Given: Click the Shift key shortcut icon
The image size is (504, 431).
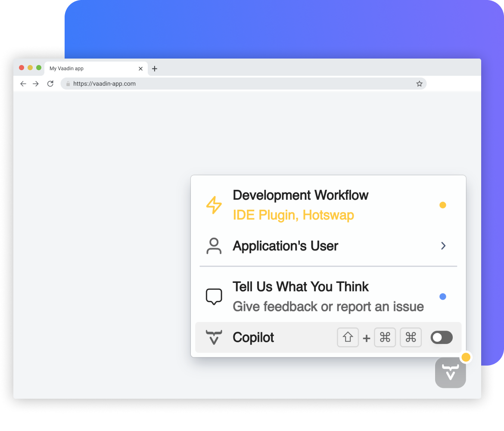Looking at the screenshot, I should pos(348,338).
